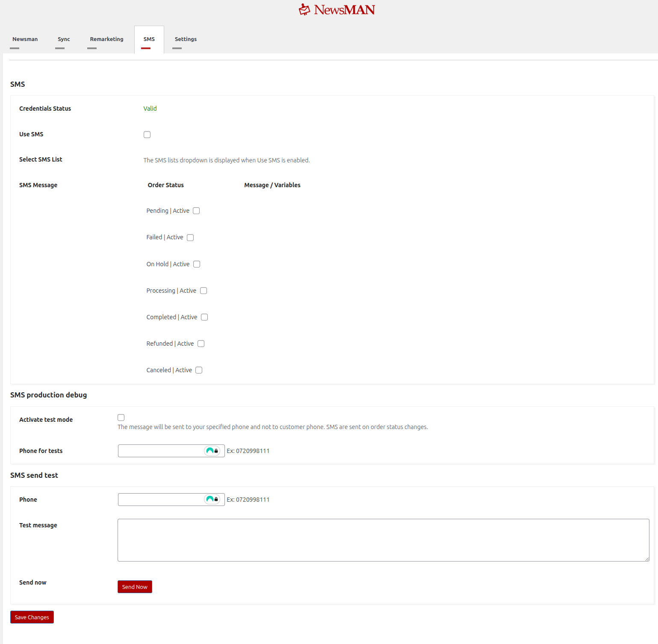Check the Completed Active box
The image size is (658, 644).
[x=204, y=317]
